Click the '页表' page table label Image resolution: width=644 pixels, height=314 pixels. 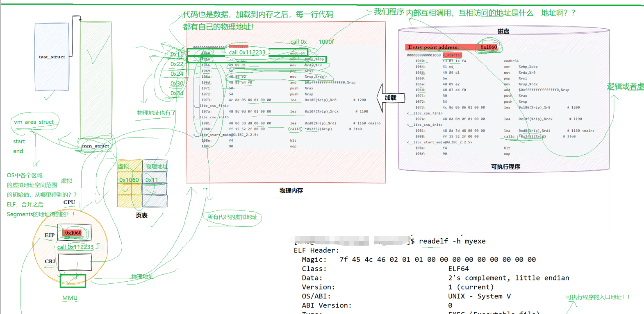(x=141, y=215)
